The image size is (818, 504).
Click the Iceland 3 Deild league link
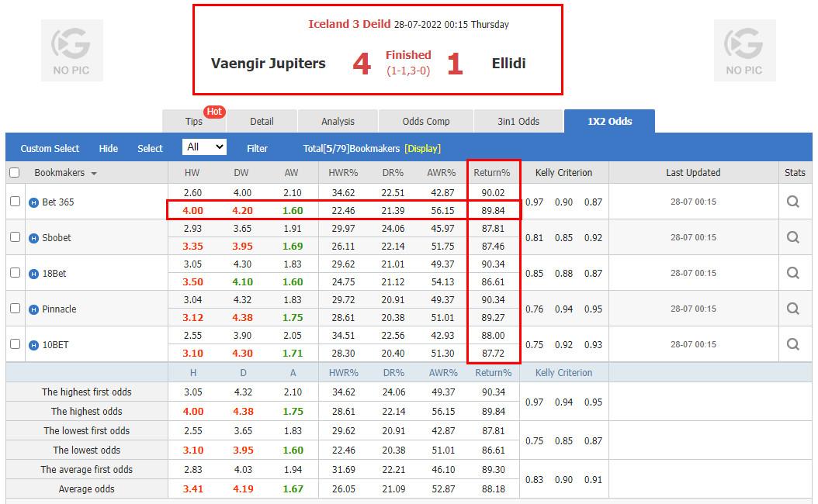pyautogui.click(x=349, y=24)
